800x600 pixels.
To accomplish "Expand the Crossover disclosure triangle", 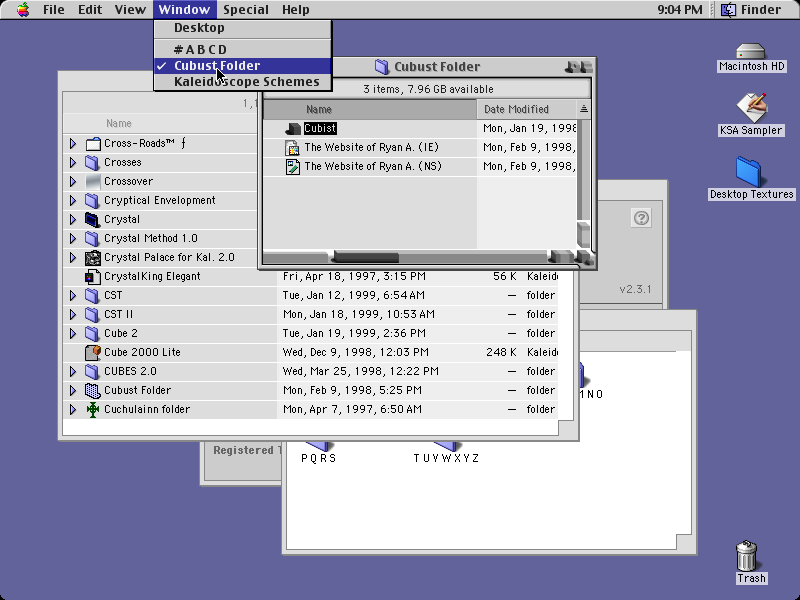I will coord(73,181).
